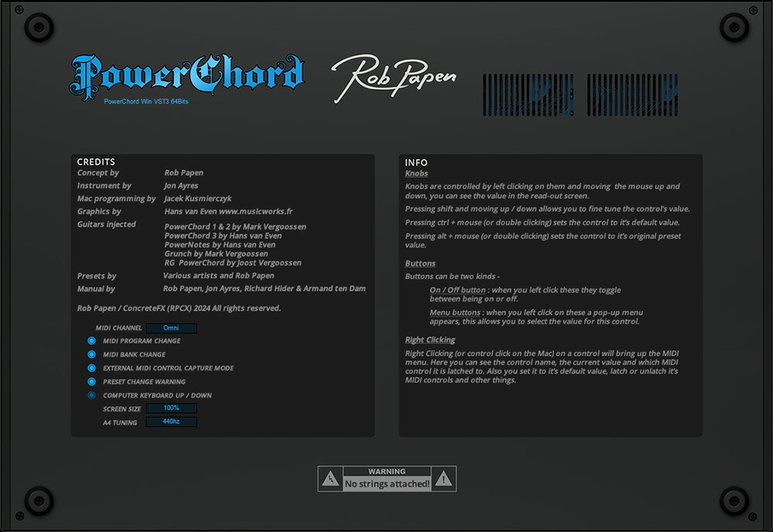773x532 pixels.
Task: Open the Screen Size 100% menu
Action: (x=171, y=408)
